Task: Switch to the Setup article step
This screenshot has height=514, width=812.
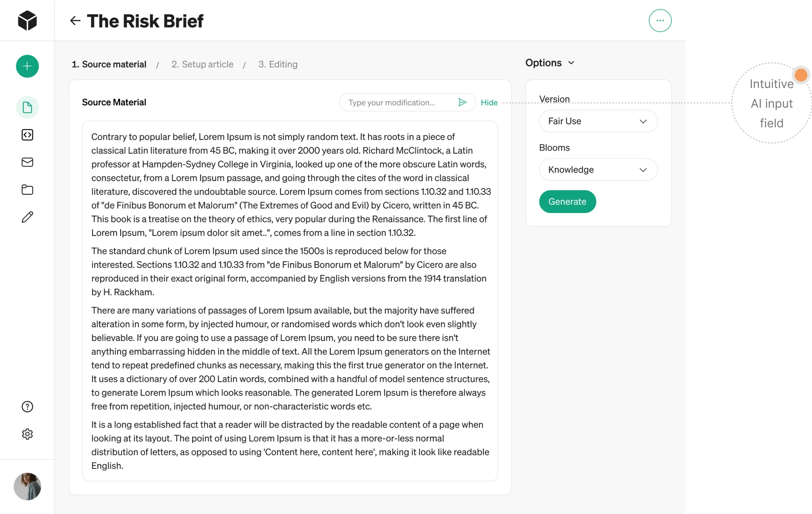Action: (202, 64)
